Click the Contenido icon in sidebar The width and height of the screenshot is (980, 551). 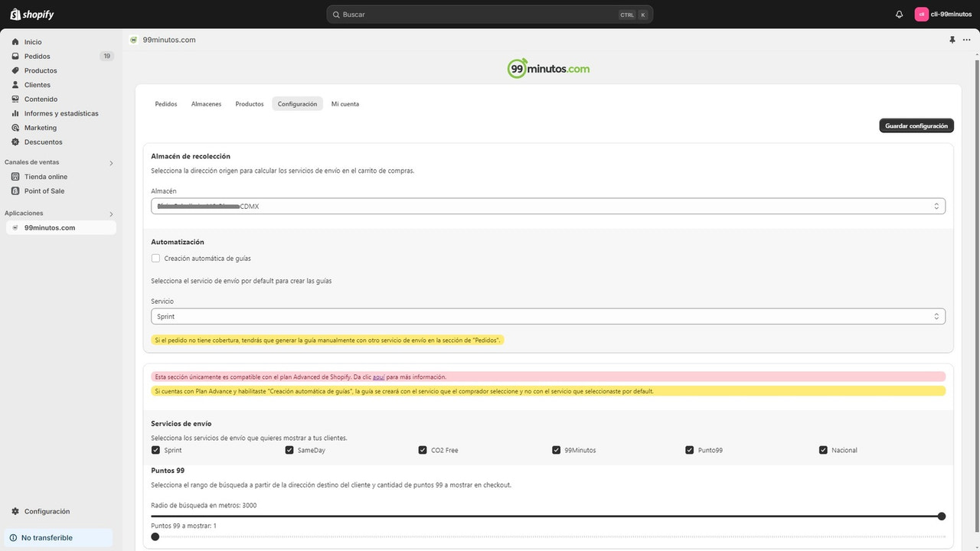[15, 99]
